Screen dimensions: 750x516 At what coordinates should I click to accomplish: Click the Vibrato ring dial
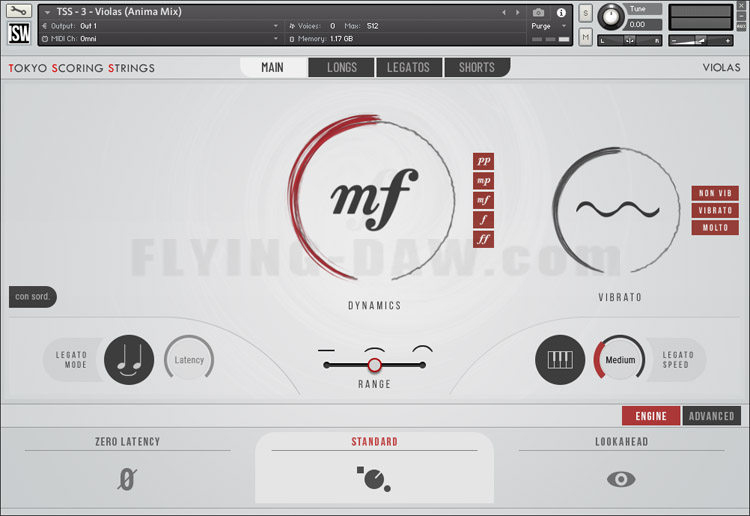[617, 210]
